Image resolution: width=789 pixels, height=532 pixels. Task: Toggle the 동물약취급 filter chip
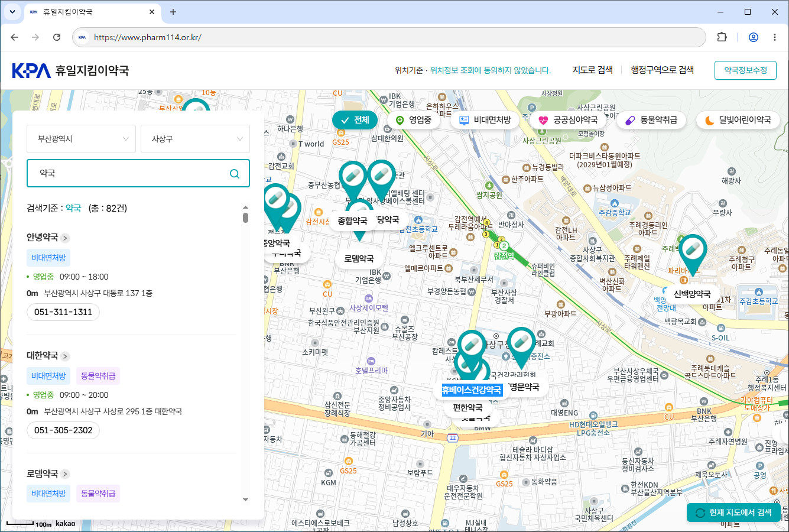coord(651,120)
